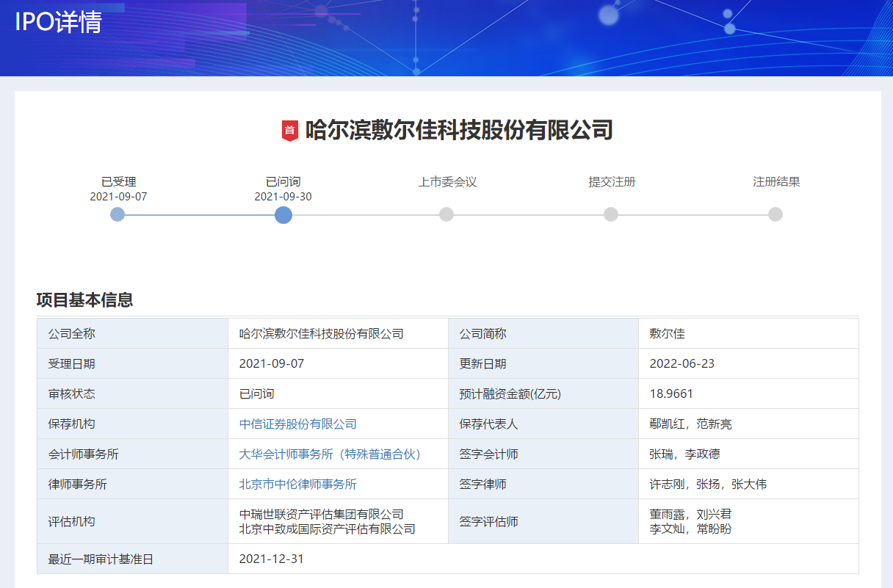This screenshot has width=893, height=588.
Task: Click the 签字律师 label cell
Action: click(543, 484)
